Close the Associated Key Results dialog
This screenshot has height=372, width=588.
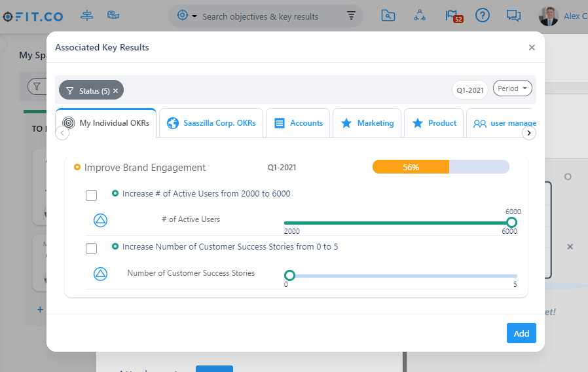(532, 48)
